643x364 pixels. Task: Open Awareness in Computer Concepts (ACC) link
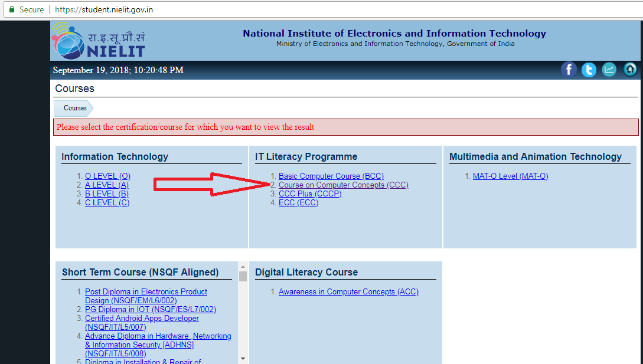(x=348, y=292)
